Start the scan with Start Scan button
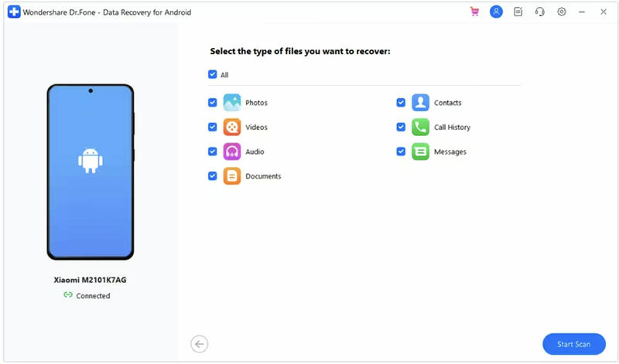Image resolution: width=619 pixels, height=364 pixels. [574, 344]
